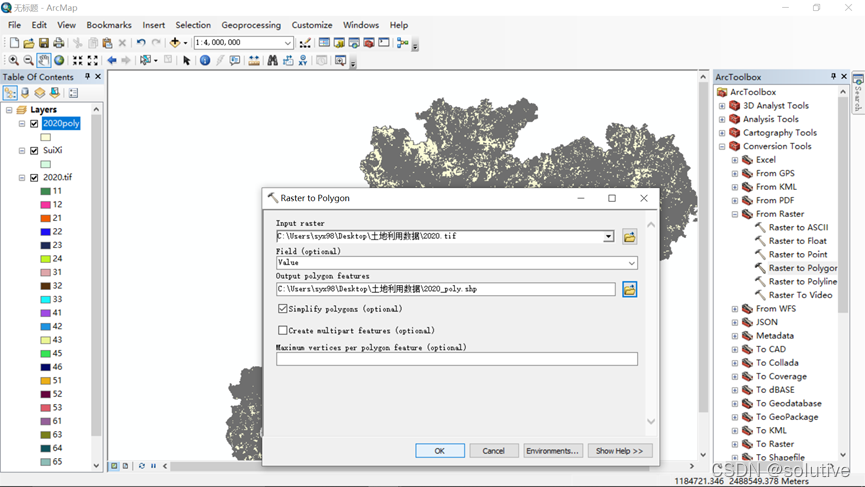Click Show Help >> button

tap(620, 451)
